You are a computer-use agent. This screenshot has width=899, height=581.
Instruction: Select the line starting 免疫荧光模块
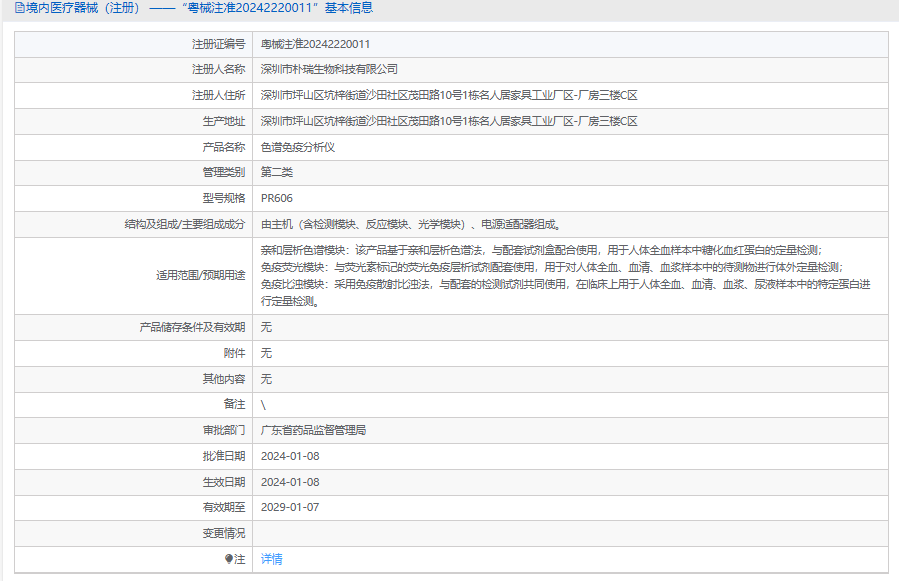[552, 267]
